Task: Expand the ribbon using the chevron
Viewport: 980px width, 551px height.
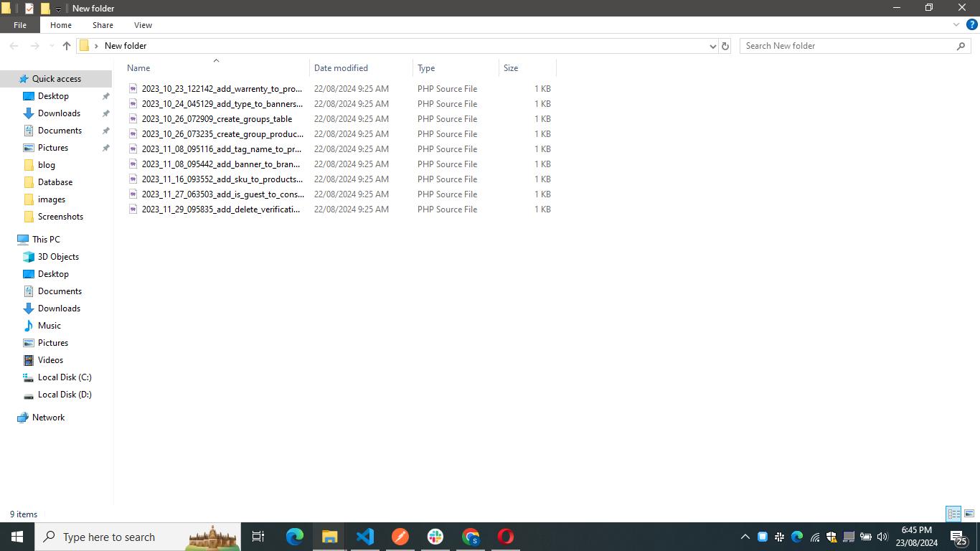Action: [956, 24]
